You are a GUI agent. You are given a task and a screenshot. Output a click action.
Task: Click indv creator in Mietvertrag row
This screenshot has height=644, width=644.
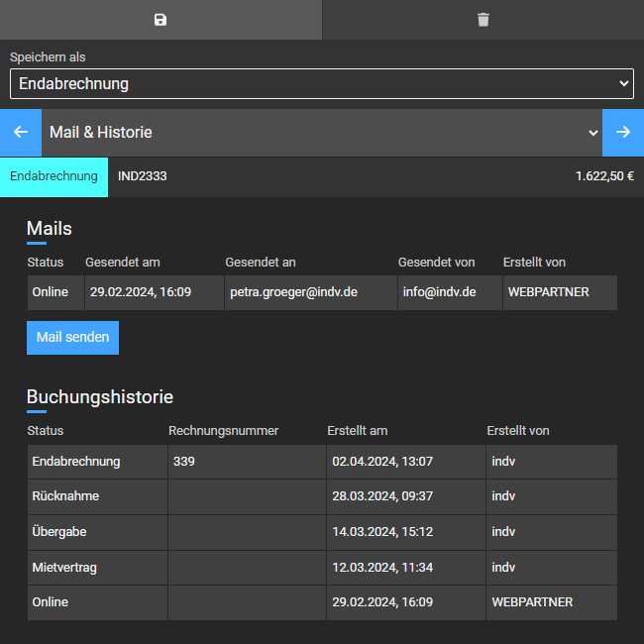[x=503, y=568]
